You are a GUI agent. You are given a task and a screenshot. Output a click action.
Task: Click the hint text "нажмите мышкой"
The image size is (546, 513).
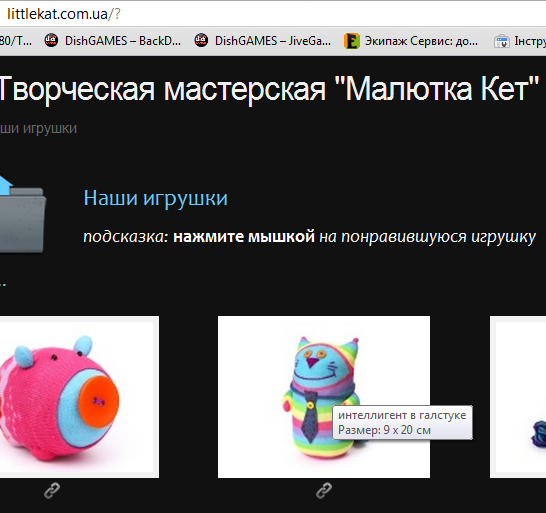click(244, 237)
